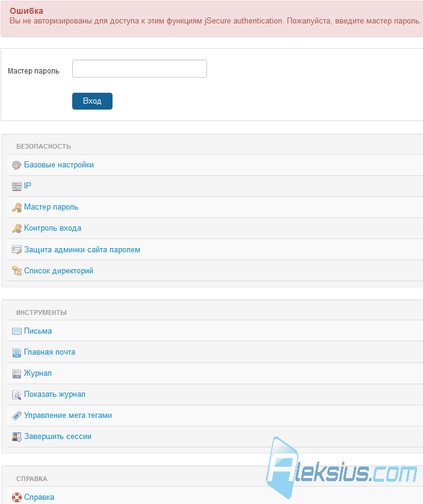
Task: Click the folder tree icon beside Список директорий
Action: (x=16, y=271)
